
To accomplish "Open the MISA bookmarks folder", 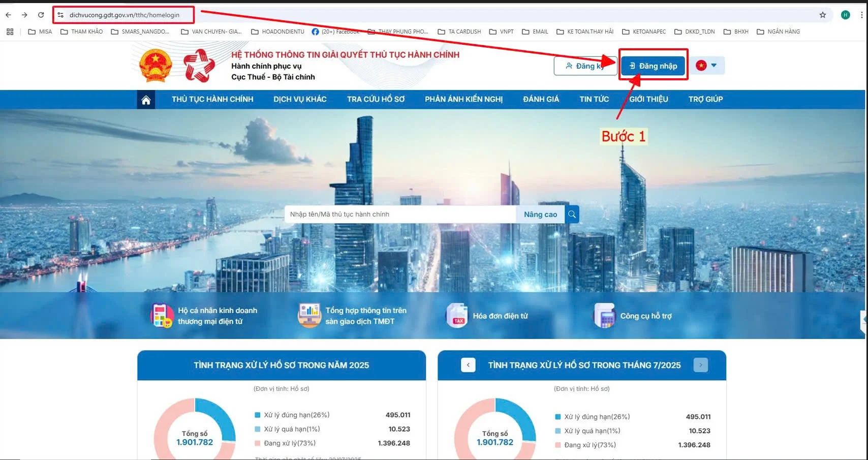I will pyautogui.click(x=40, y=32).
